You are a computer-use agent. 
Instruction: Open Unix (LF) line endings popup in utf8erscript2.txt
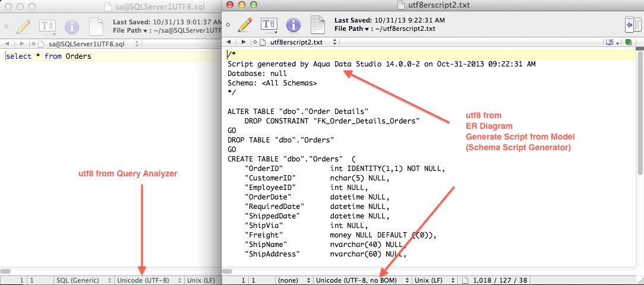[x=435, y=281]
